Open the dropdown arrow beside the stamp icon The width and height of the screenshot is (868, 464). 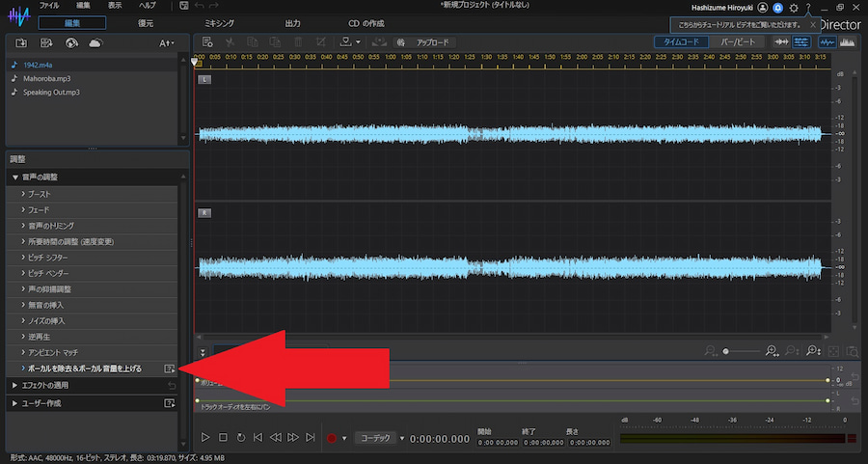tap(358, 42)
